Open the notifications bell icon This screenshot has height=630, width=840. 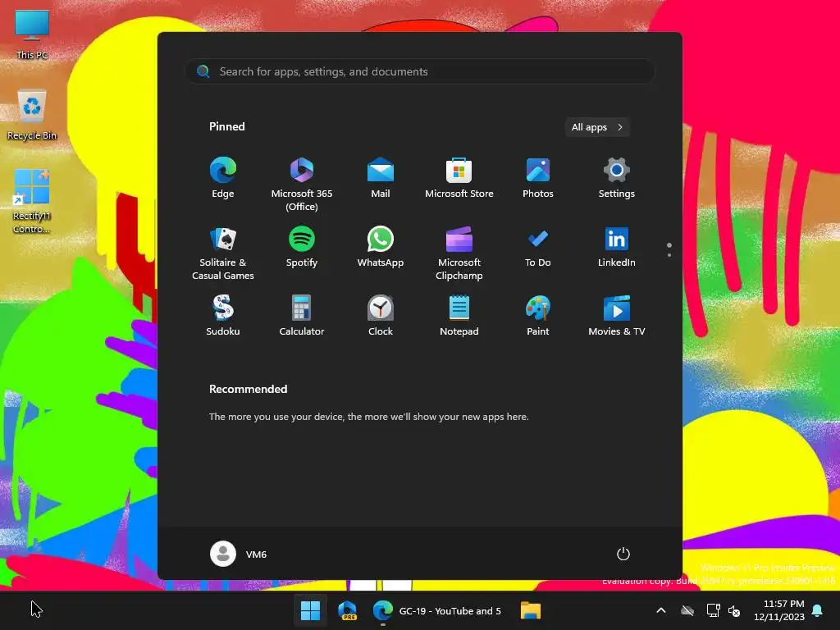(818, 610)
